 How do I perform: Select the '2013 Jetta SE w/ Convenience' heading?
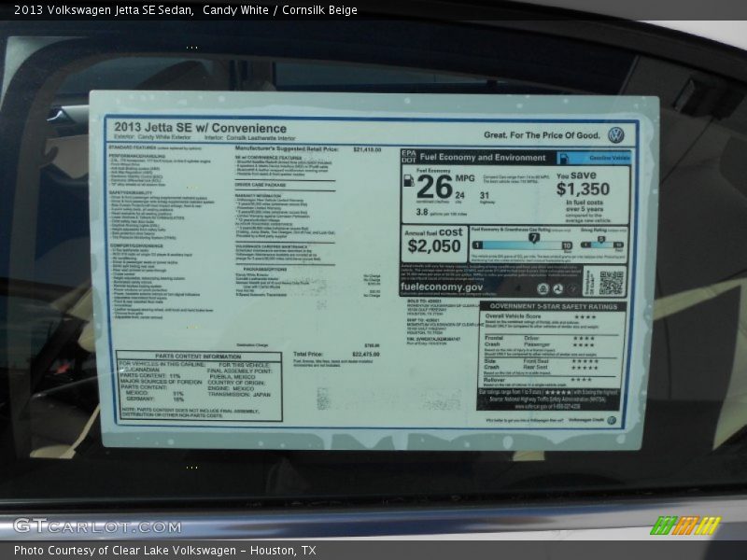[200, 128]
